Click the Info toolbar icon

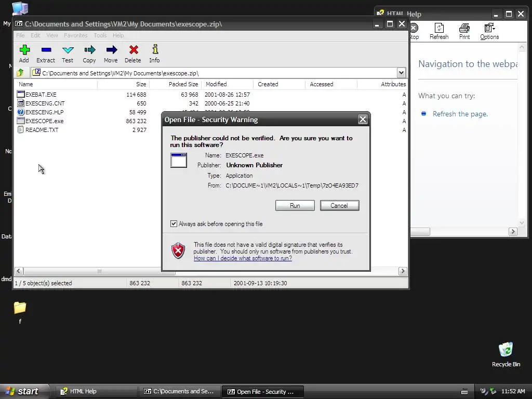(x=155, y=49)
